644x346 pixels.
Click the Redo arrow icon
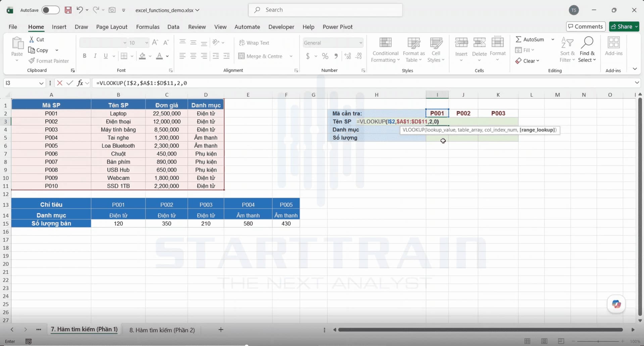(x=96, y=10)
